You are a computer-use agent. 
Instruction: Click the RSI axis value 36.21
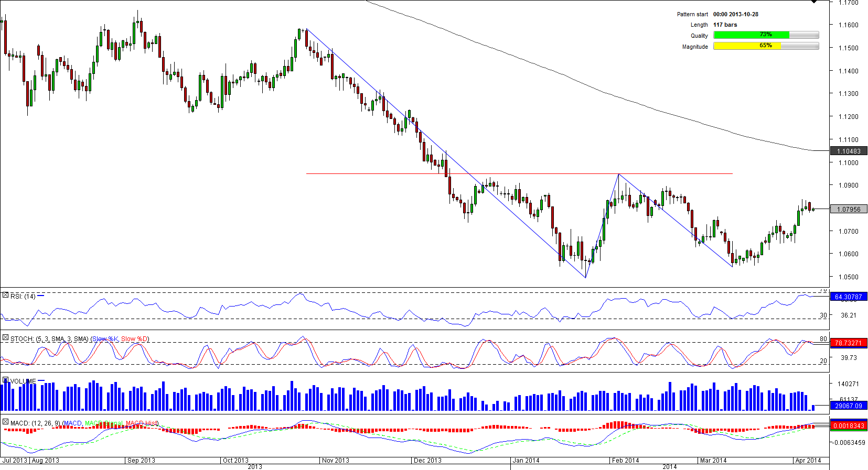(x=849, y=315)
